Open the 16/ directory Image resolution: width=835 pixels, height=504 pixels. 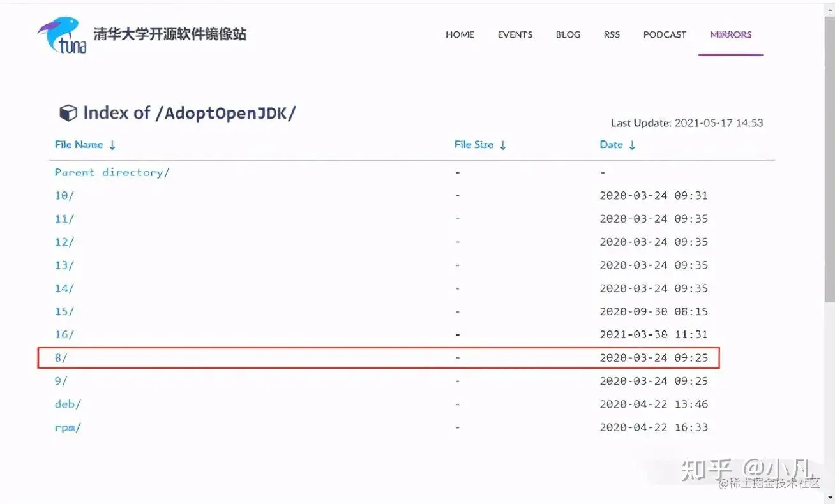[x=64, y=334]
